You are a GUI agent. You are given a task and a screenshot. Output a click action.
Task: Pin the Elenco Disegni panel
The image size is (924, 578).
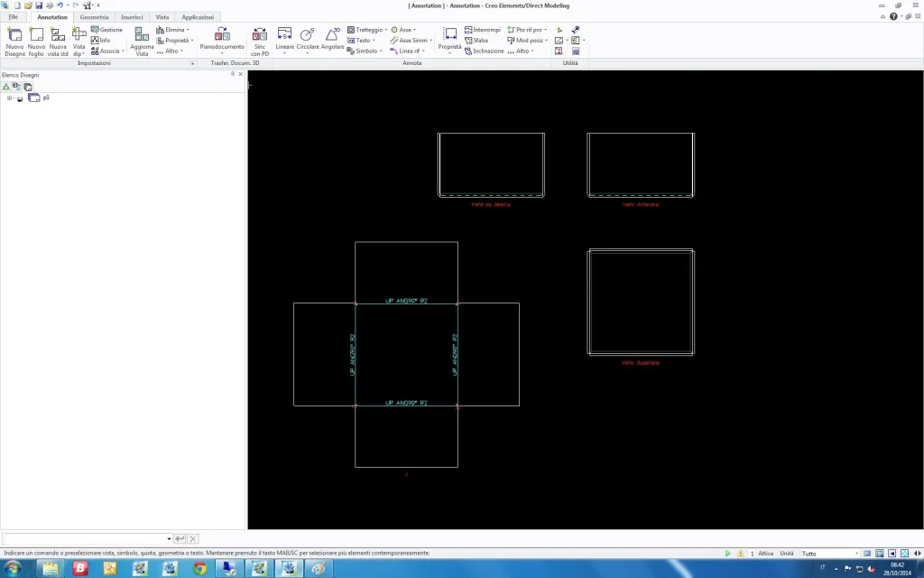(x=232, y=74)
